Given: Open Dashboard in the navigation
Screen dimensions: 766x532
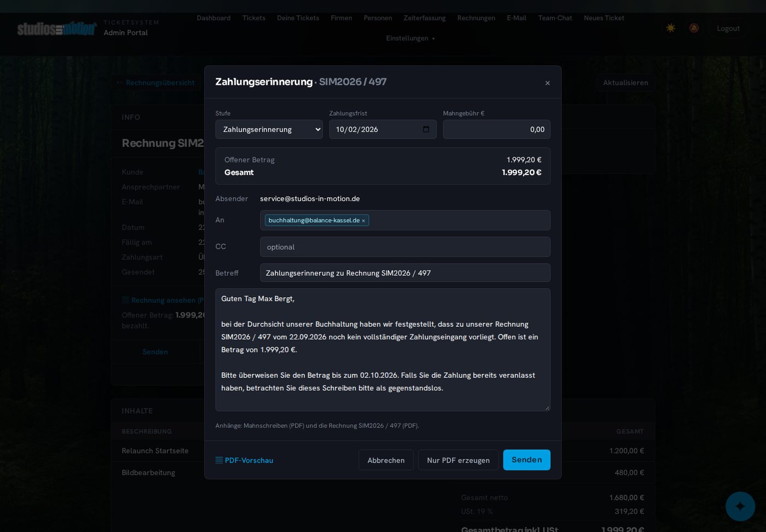Looking at the screenshot, I should point(213,18).
